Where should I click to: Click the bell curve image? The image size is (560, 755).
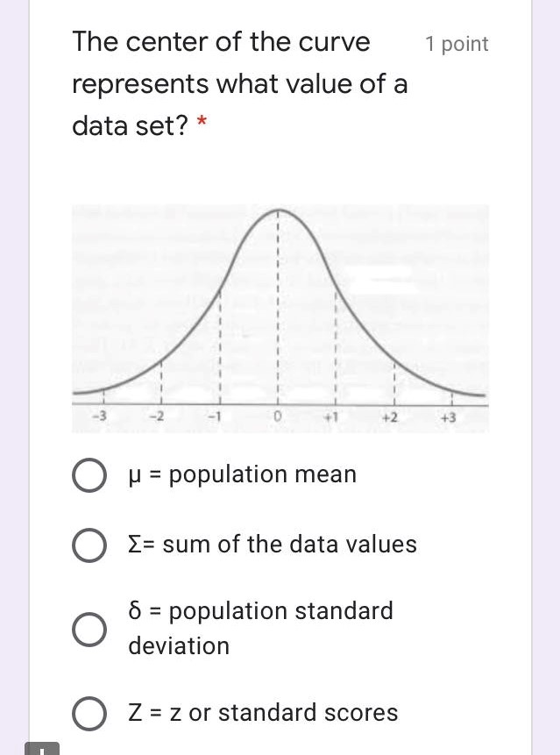[x=280, y=318]
